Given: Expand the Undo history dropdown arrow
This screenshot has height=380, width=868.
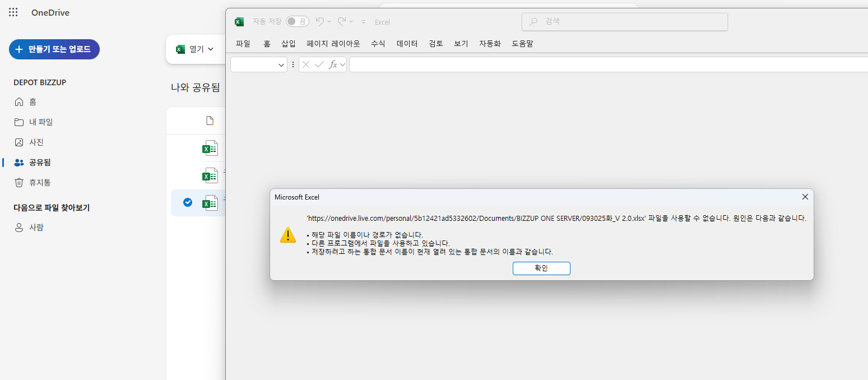Looking at the screenshot, I should tap(329, 22).
